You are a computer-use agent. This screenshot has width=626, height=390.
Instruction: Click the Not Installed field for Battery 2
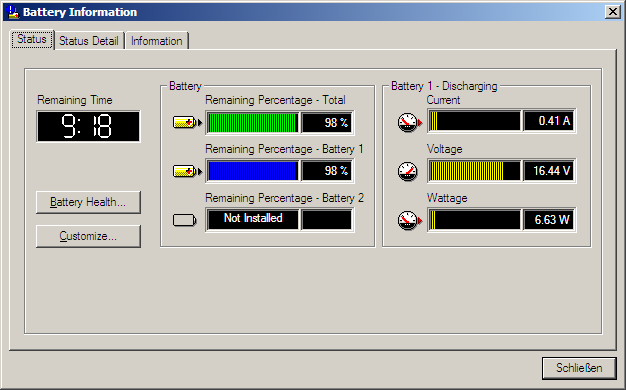253,219
